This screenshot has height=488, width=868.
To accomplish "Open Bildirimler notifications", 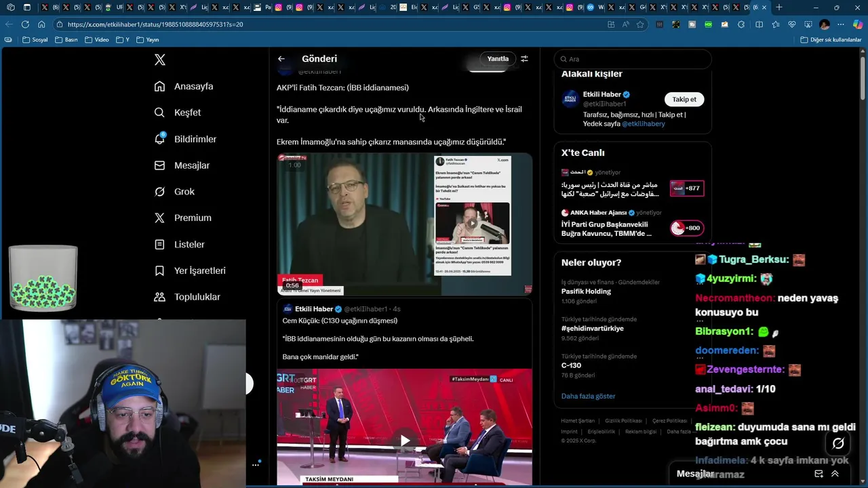I will click(x=185, y=139).
